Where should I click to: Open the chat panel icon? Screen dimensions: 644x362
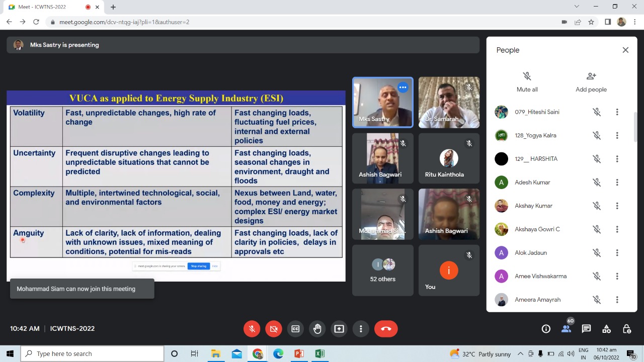point(586,329)
